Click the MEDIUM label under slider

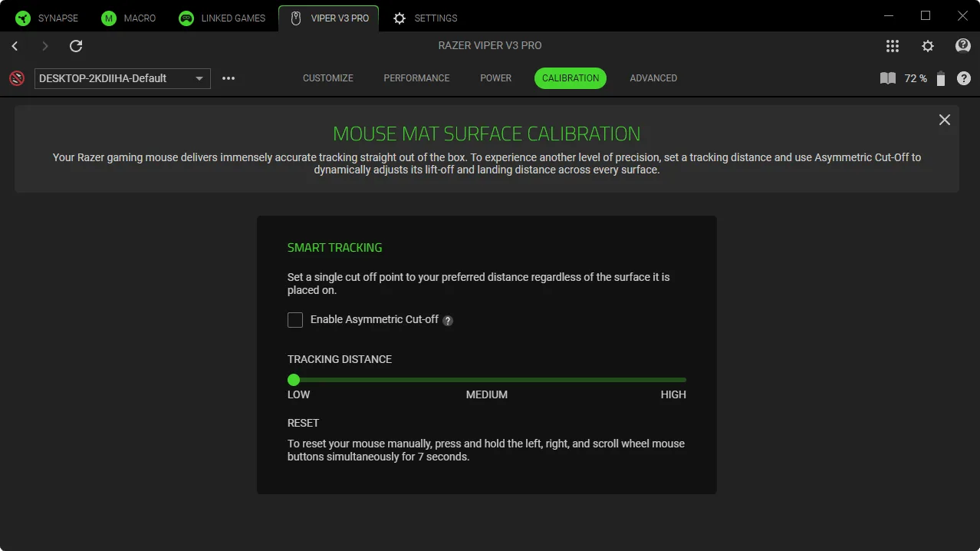(487, 394)
